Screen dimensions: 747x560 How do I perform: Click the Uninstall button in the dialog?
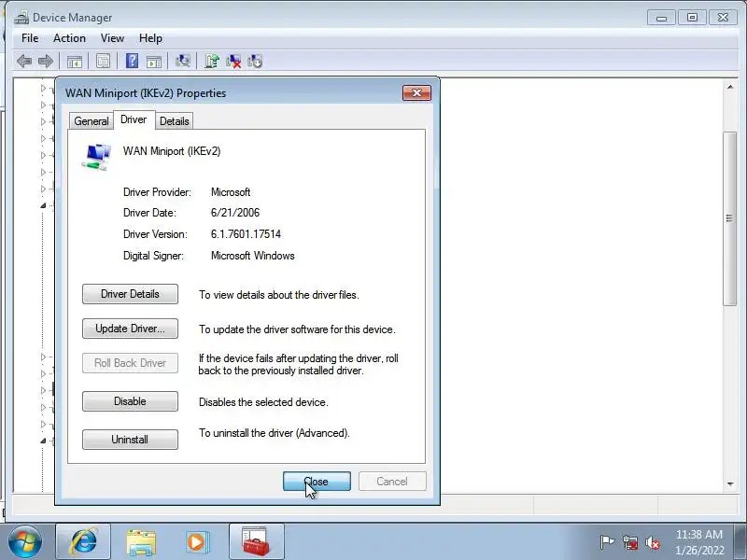pos(130,440)
